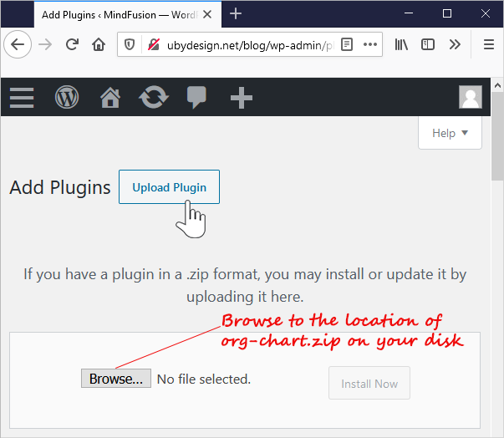Click the vertical scrollbar thumb
This screenshot has height=438, width=504.
(x=497, y=136)
